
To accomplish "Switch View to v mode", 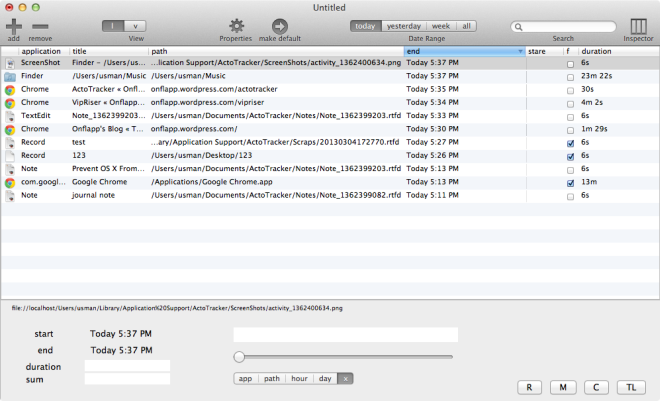I will [135, 26].
